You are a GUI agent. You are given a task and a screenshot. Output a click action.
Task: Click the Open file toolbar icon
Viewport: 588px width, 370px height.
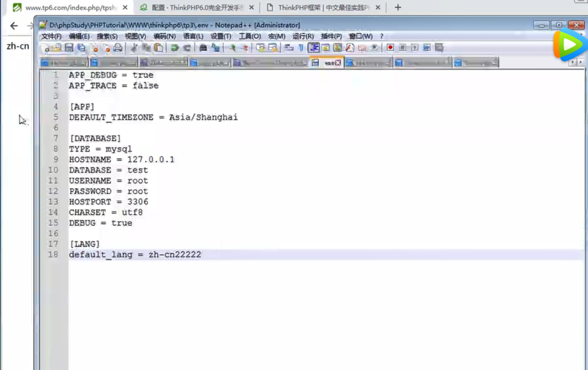(57, 48)
